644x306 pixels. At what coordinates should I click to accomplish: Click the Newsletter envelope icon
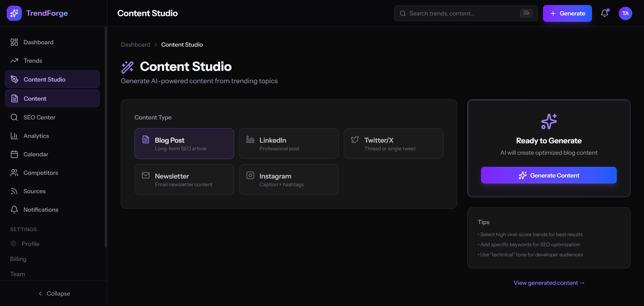click(x=146, y=175)
